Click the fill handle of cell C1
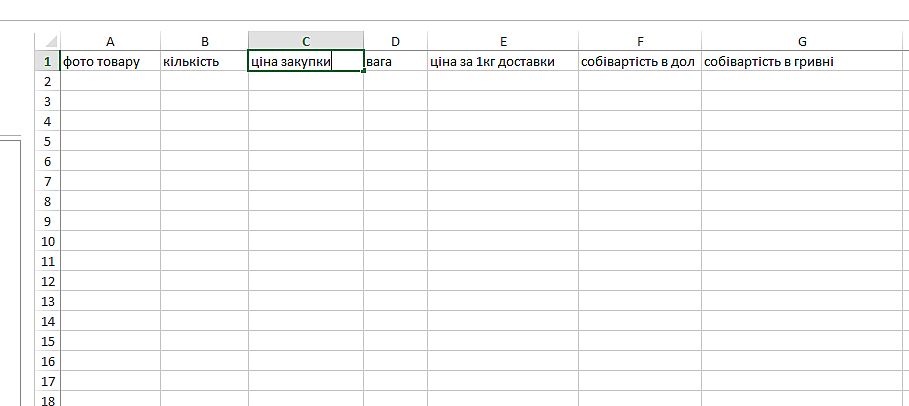The width and height of the screenshot is (909, 406). 363,71
